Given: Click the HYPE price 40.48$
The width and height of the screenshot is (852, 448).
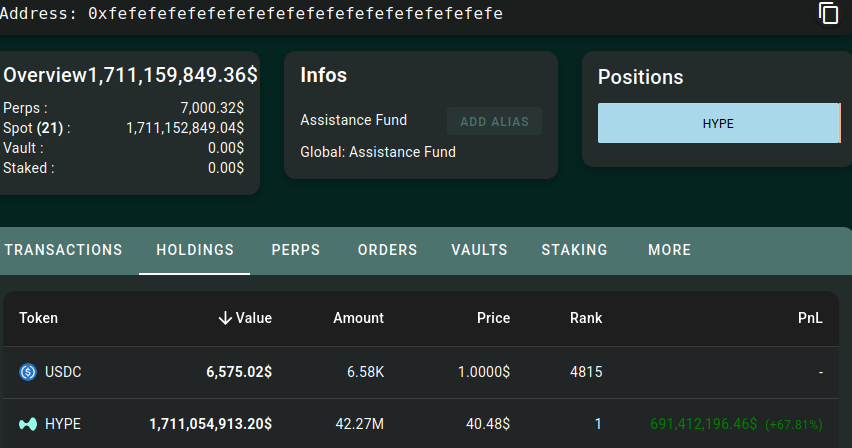Looking at the screenshot, I should (x=488, y=424).
